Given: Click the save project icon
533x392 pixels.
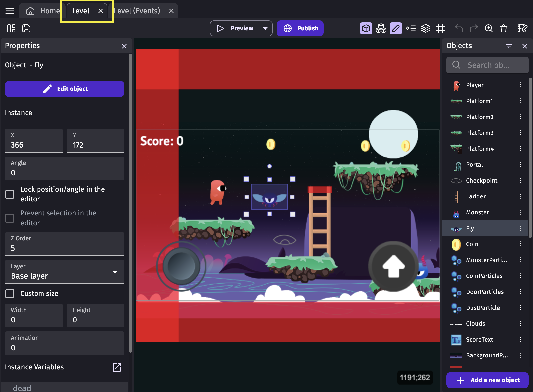Looking at the screenshot, I should 26,28.
